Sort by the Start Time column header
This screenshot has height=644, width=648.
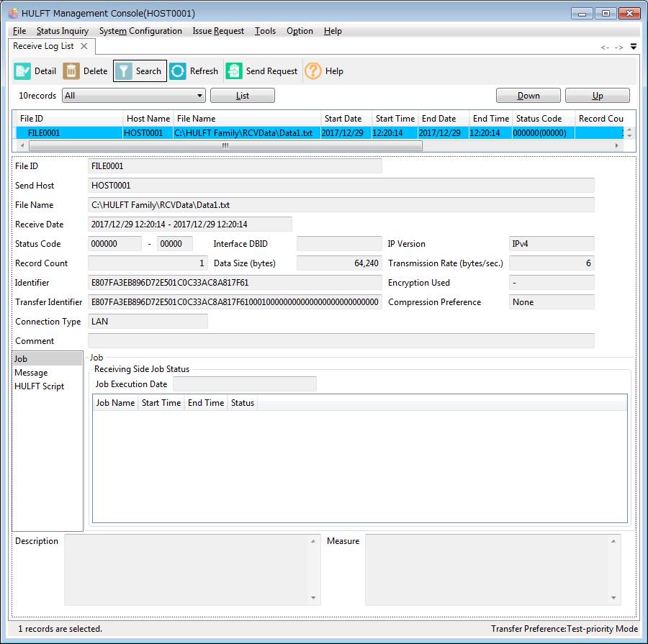(395, 119)
